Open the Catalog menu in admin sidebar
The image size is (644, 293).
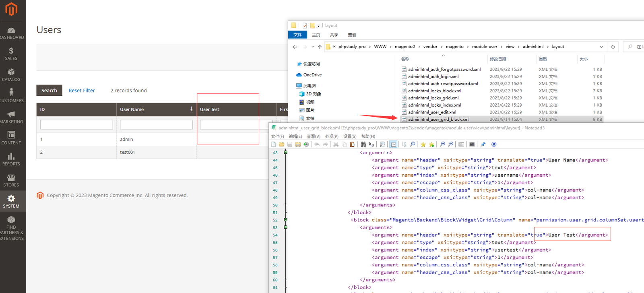coord(11,75)
